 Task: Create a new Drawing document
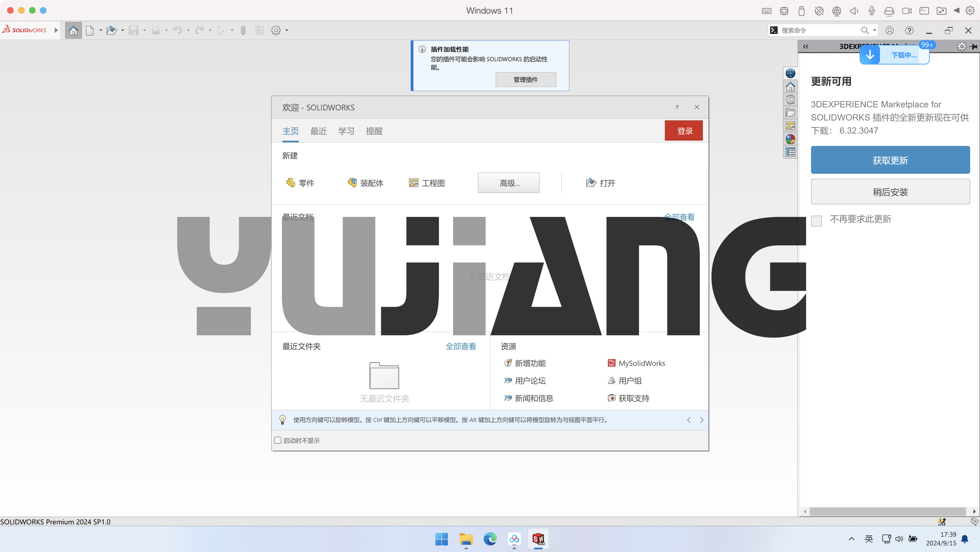pyautogui.click(x=427, y=183)
